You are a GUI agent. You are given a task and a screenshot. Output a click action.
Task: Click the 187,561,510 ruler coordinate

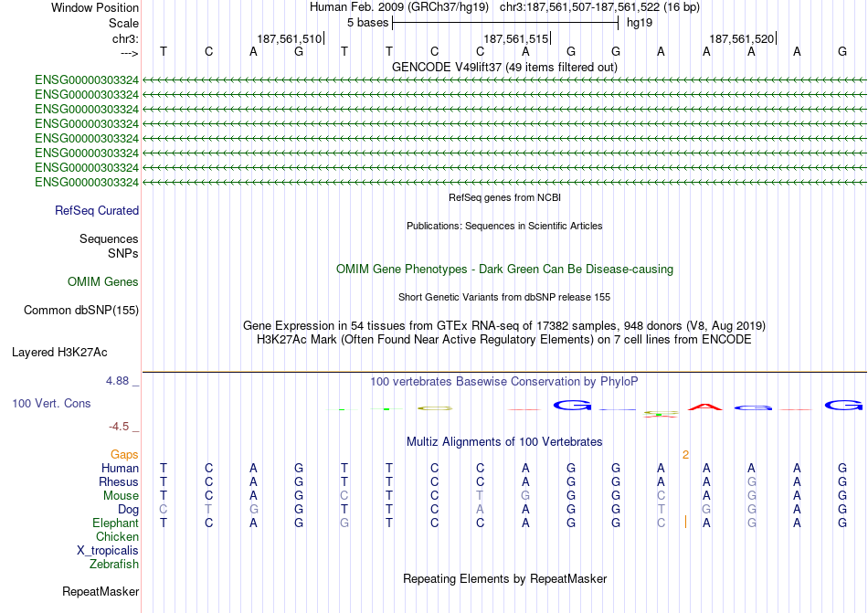point(289,38)
